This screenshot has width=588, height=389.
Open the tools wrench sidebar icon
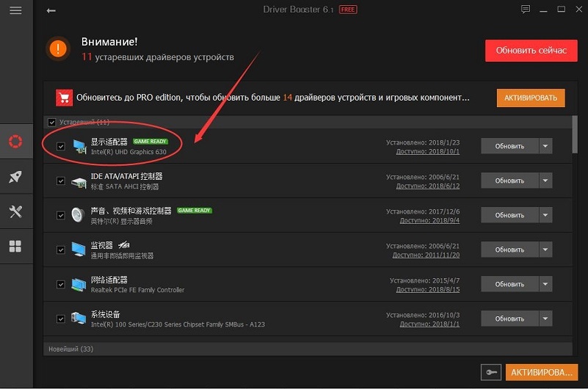[x=15, y=211]
